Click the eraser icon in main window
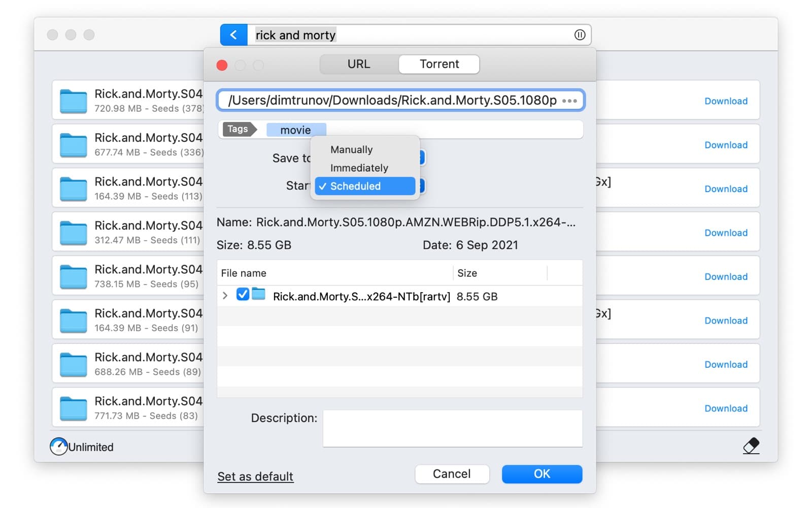 (x=751, y=446)
